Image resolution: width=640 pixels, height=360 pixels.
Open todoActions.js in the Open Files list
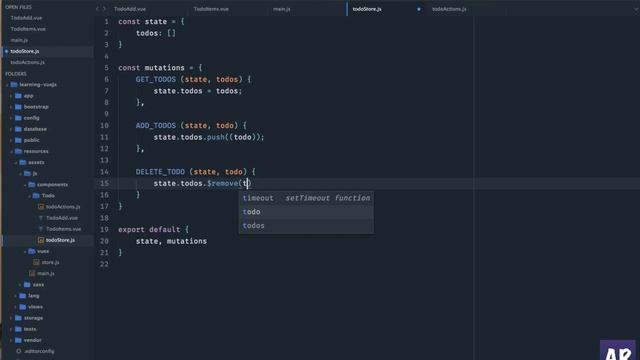pos(27,62)
